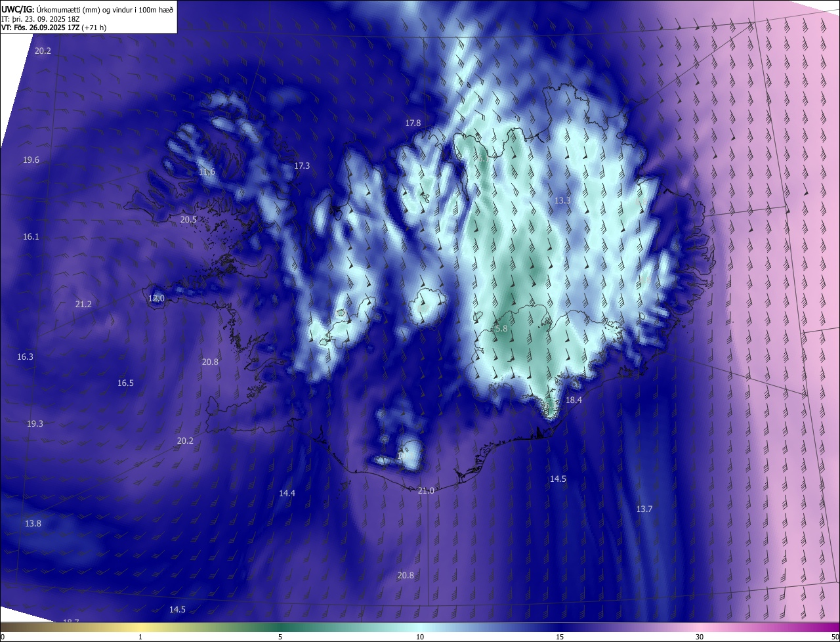Pick the 13.8 map value
Screen dimensions: 840x642
click(x=33, y=523)
